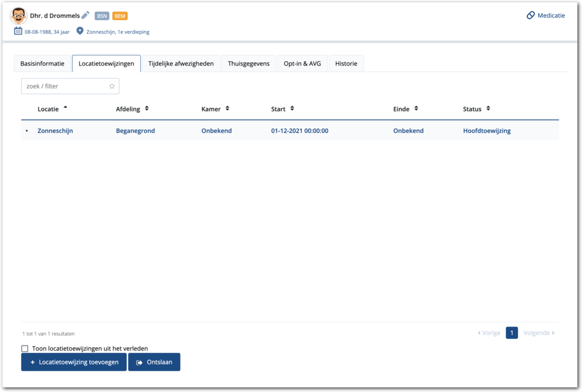Click the calendar icon next to birthdate
This screenshot has height=392, width=582.
click(x=18, y=31)
